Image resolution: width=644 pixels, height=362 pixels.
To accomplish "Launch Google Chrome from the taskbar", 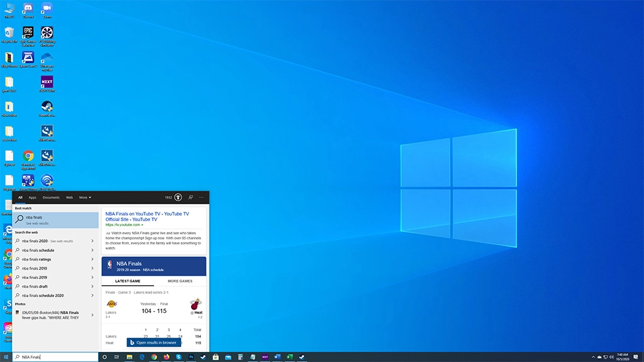I will (154, 357).
